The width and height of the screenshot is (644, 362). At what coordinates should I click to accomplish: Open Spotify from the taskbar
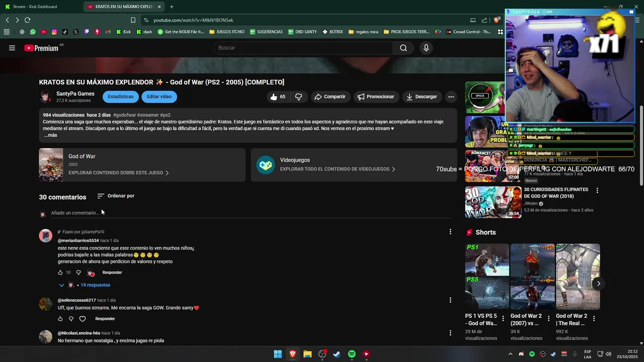pyautogui.click(x=352, y=354)
